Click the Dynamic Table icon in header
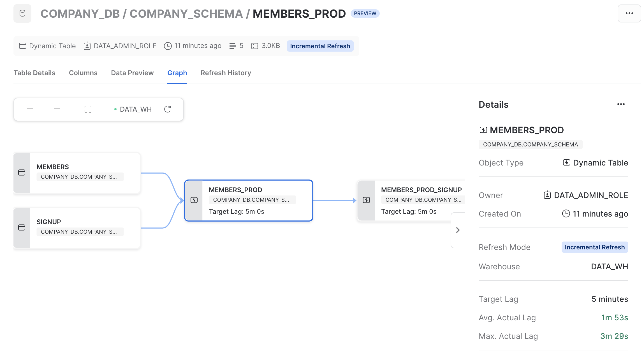The image size is (644, 363). 22,46
